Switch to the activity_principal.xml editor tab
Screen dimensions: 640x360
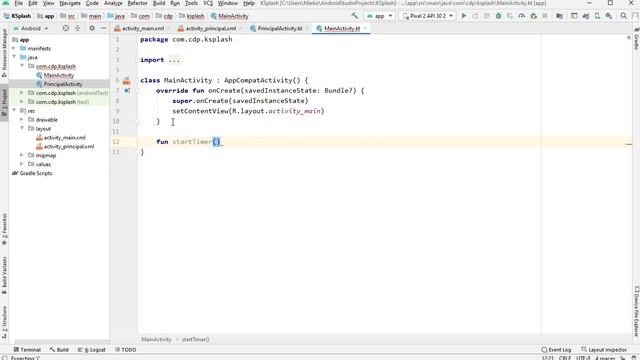click(x=211, y=29)
